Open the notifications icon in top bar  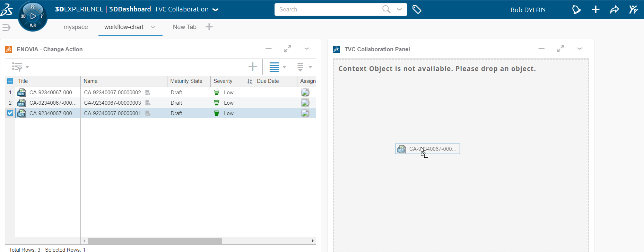point(576,10)
